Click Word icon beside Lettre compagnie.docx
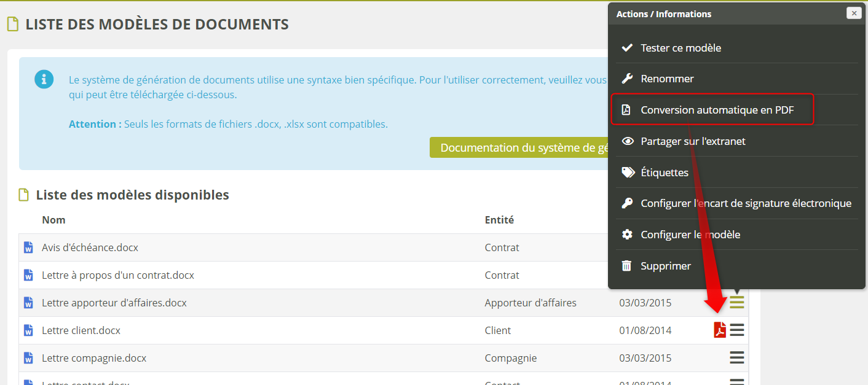 (x=28, y=358)
